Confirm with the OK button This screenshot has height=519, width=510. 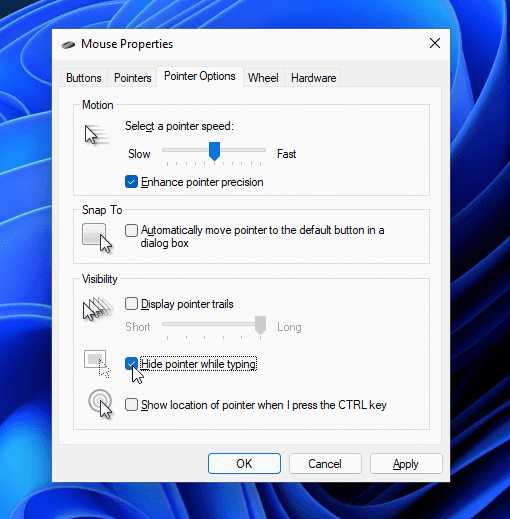click(x=244, y=464)
